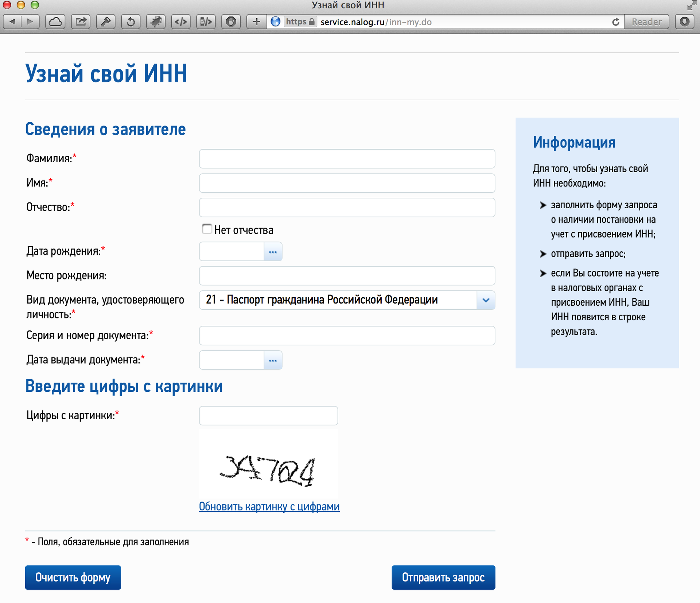Go forward with the browser forward arrow

31,22
